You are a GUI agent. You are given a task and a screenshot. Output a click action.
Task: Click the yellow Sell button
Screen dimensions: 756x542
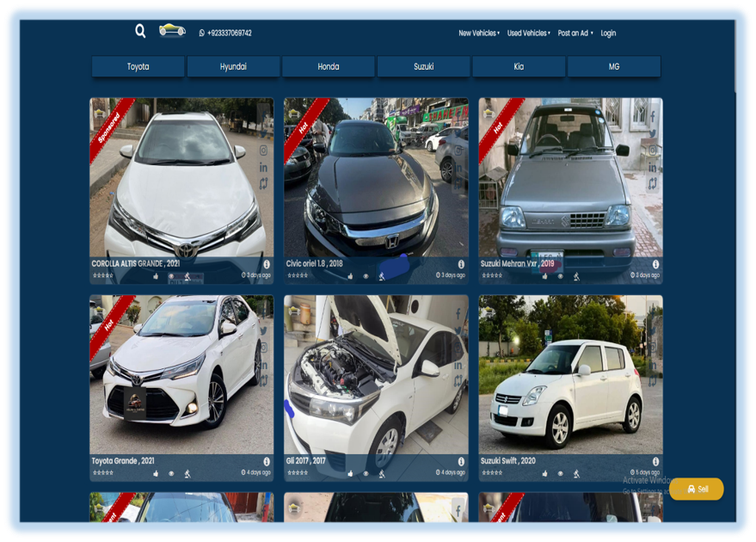pos(697,489)
